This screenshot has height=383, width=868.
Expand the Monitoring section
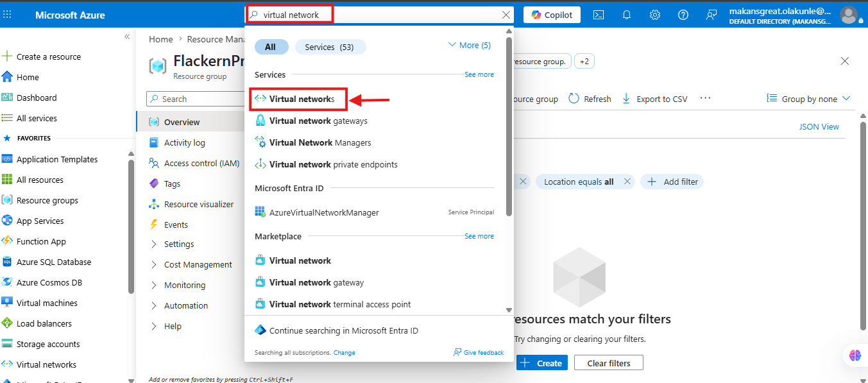coord(178,285)
